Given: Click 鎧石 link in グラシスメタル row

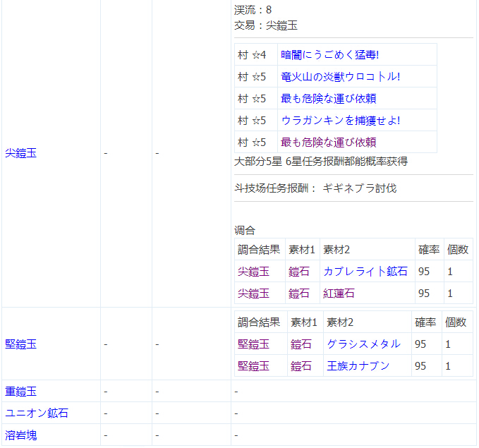Looking at the screenshot, I should pos(301,344).
